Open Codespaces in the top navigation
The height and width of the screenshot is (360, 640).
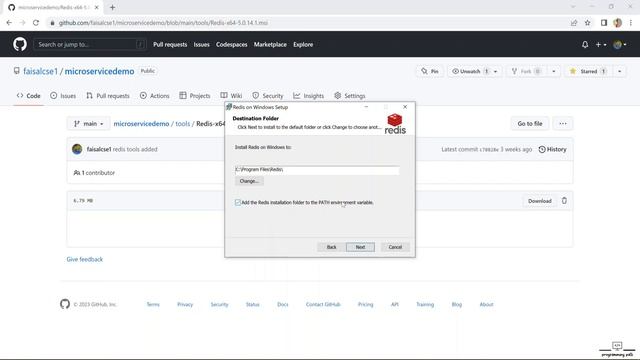(x=231, y=44)
